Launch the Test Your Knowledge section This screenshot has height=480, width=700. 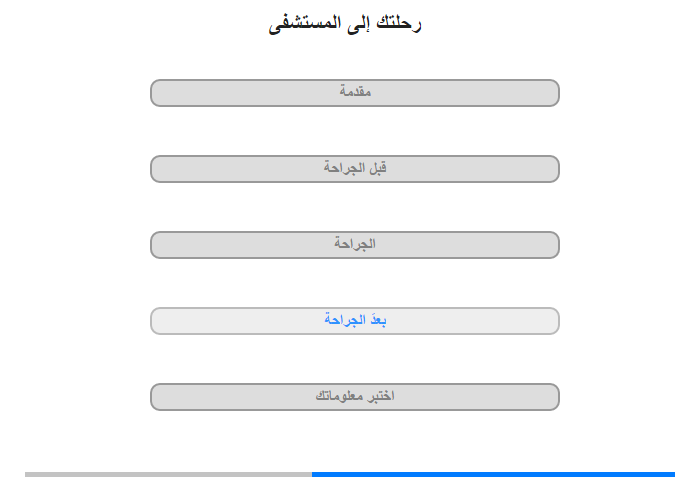point(354,397)
